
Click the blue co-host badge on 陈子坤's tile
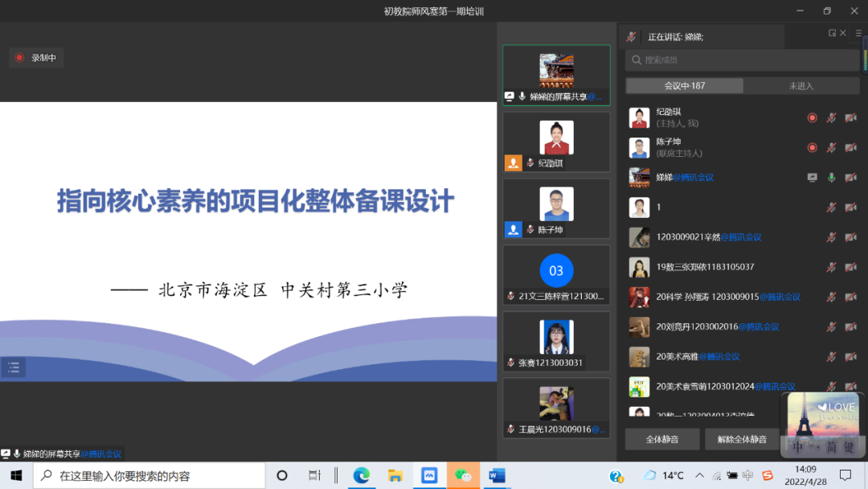tap(513, 229)
